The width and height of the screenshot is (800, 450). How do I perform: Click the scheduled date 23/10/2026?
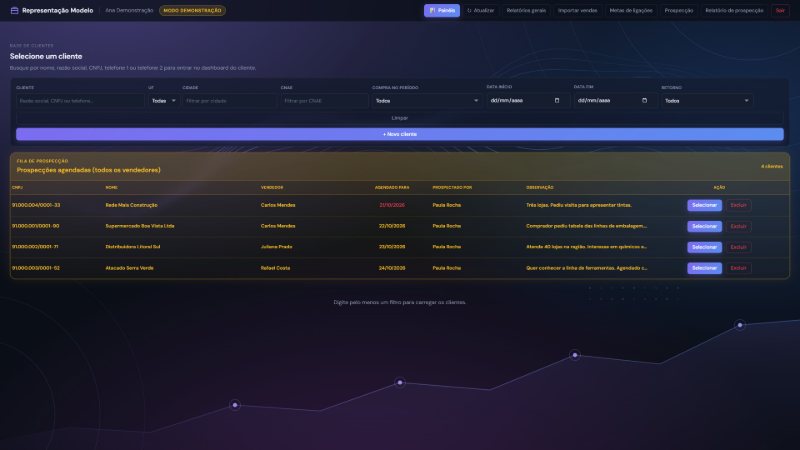coord(392,247)
